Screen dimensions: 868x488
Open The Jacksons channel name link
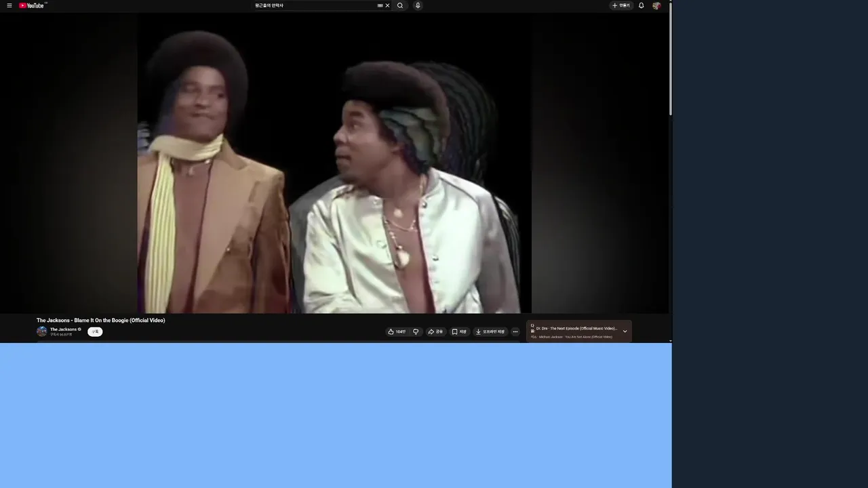coord(63,329)
